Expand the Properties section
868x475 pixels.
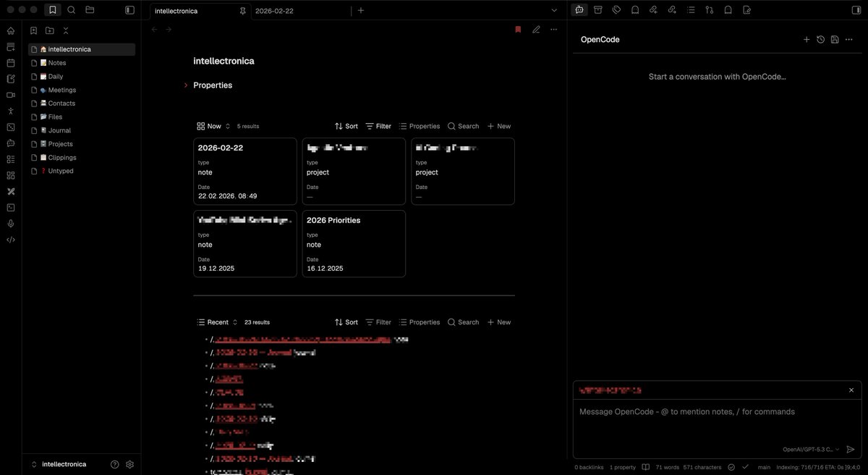tap(185, 85)
